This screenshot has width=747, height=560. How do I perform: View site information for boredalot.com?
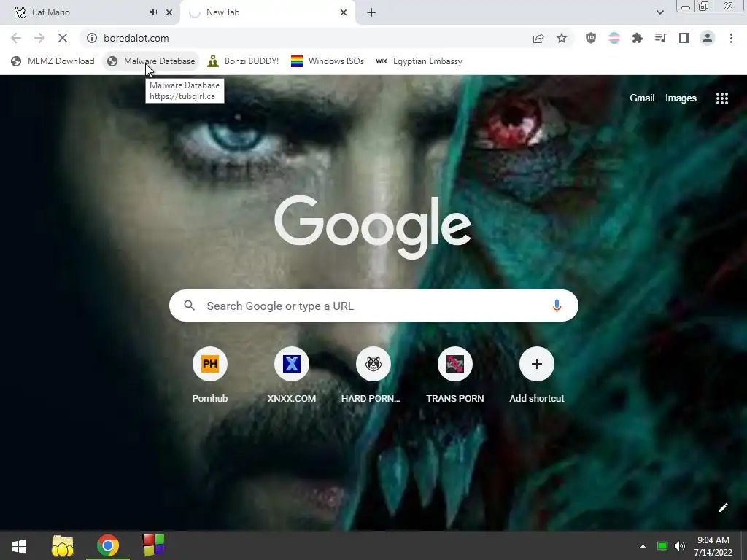92,38
